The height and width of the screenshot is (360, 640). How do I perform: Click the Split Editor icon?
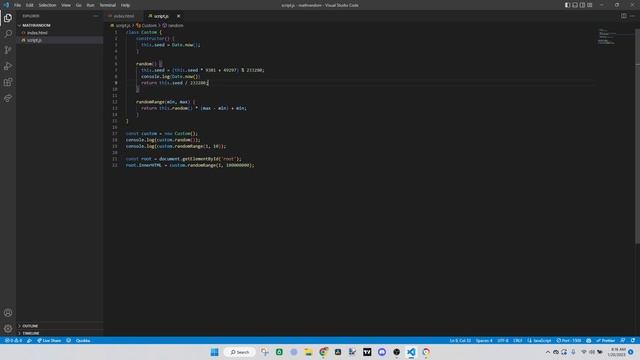click(x=624, y=16)
